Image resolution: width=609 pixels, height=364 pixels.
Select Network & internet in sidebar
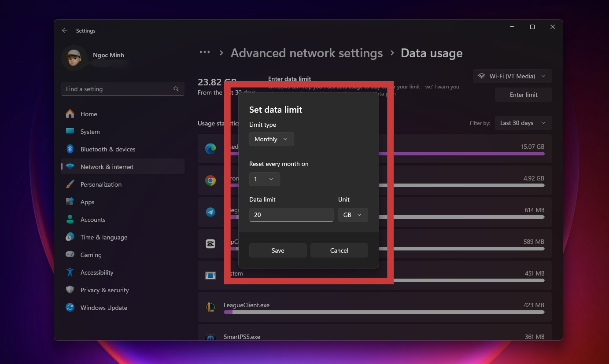click(123, 167)
